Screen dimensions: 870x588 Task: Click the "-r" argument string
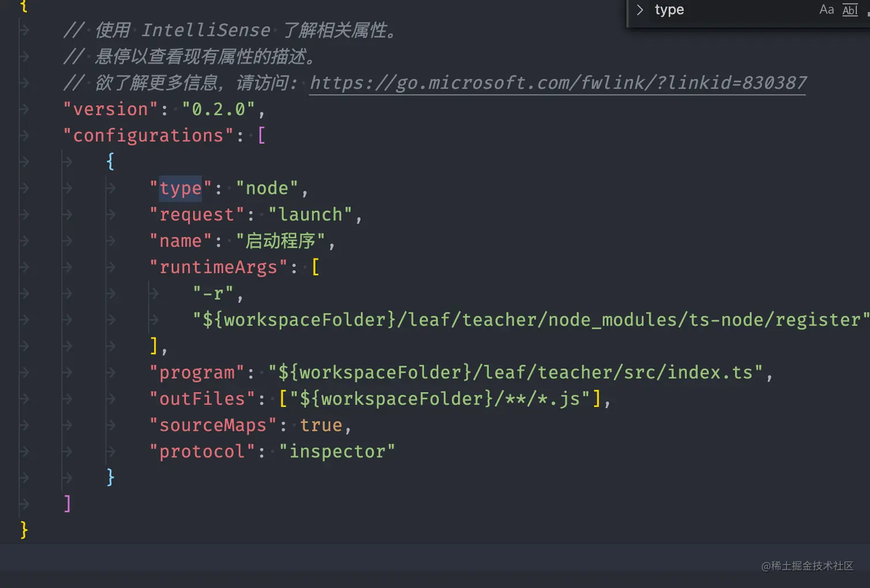tap(213, 294)
